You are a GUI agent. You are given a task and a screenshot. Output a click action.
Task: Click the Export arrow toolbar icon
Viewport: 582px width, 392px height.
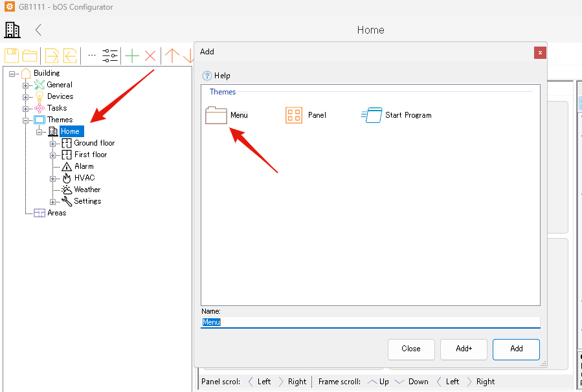pos(52,56)
